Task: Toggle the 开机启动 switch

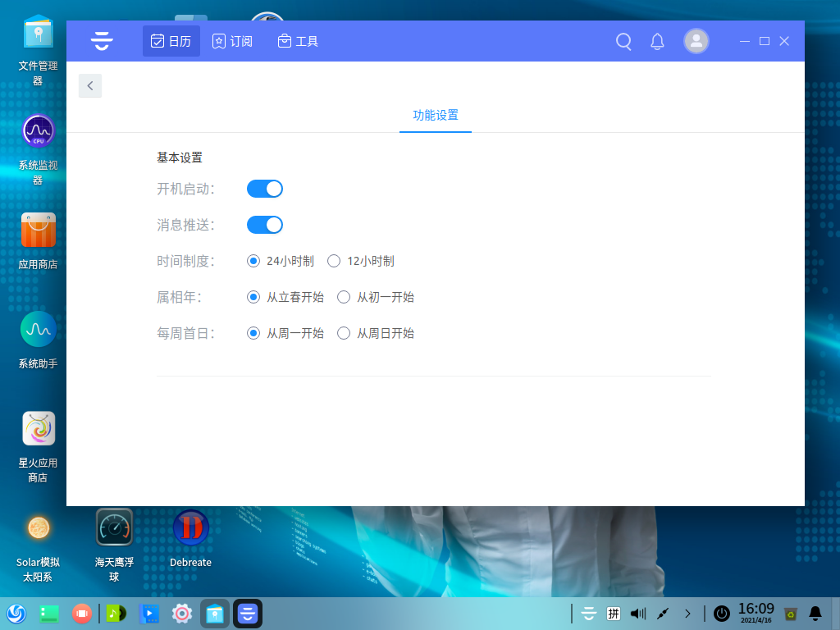Action: [x=265, y=189]
